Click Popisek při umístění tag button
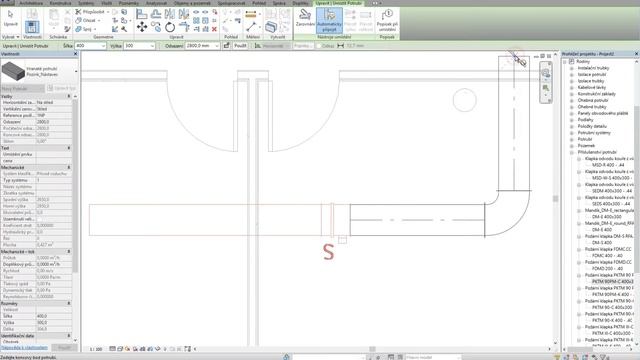 (x=387, y=20)
